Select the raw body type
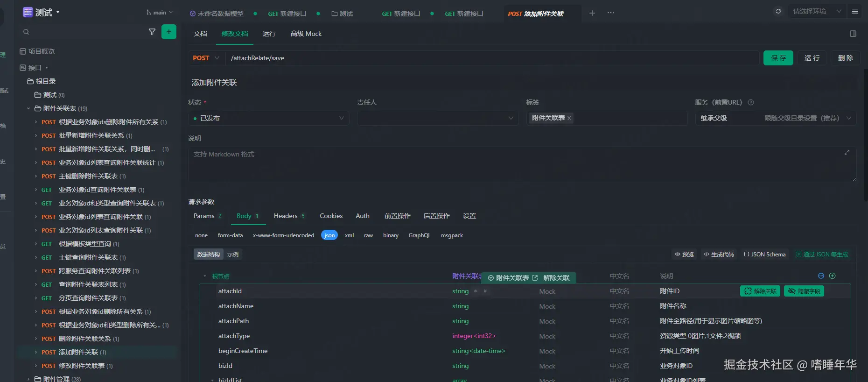The image size is (868, 382). pos(368,235)
